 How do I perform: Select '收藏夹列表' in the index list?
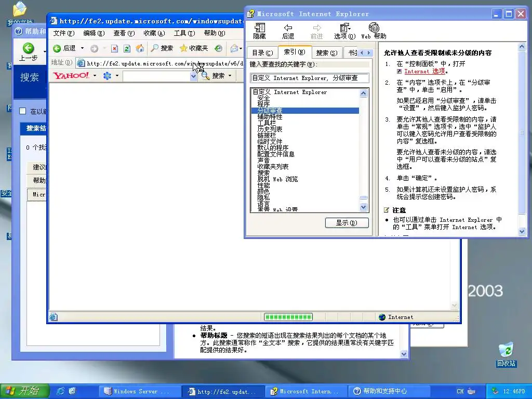coord(273,167)
